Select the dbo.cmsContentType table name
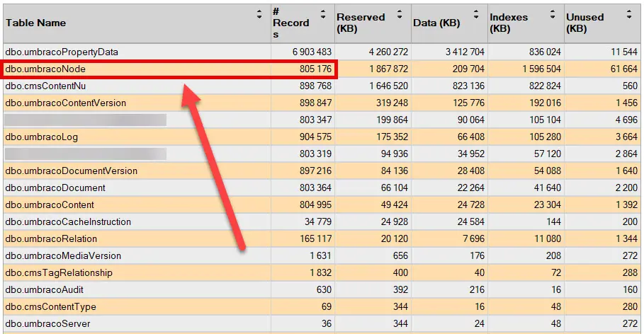The height and width of the screenshot is (334, 644). [50, 307]
